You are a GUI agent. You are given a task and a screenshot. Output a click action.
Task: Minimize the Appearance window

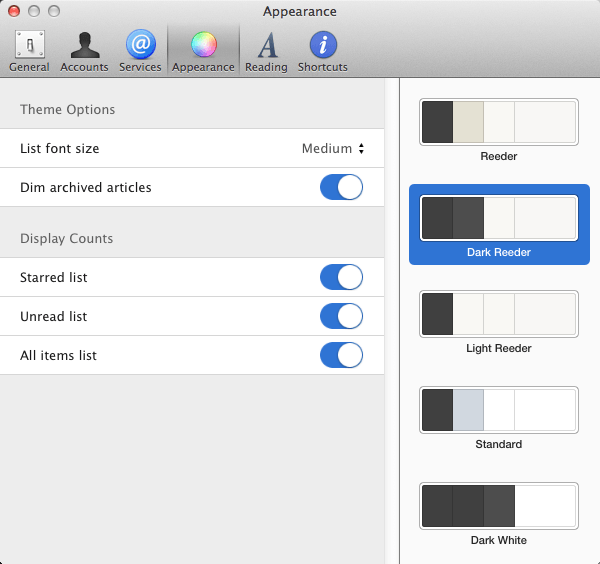coord(34,11)
